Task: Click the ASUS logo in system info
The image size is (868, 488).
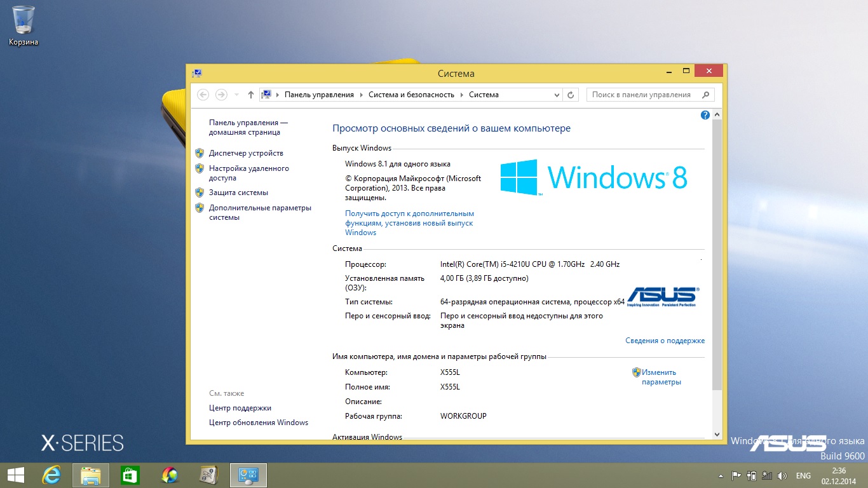Action: click(662, 297)
